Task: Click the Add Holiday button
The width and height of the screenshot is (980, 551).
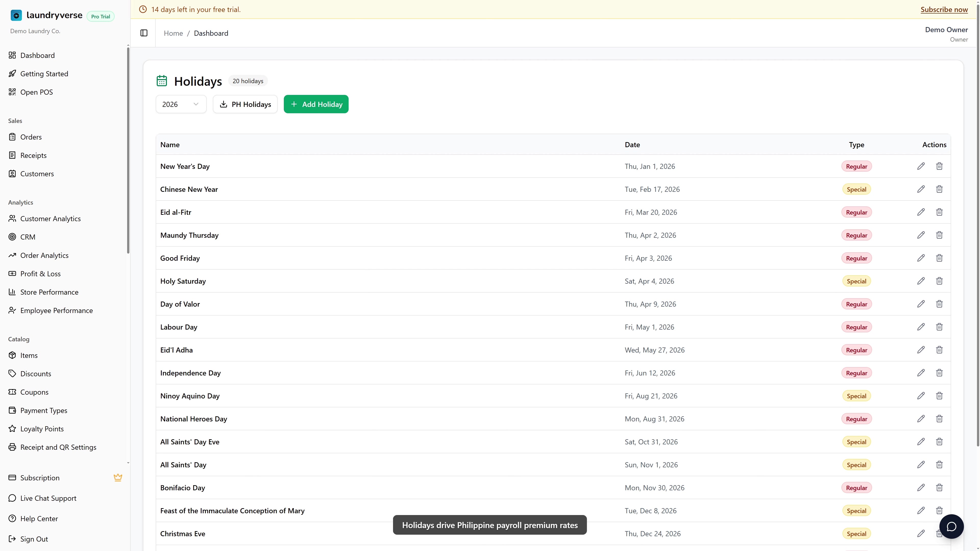Action: coord(316,104)
